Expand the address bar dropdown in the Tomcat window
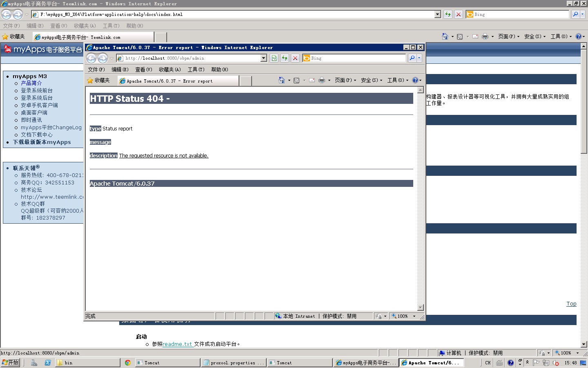 pos(264,58)
